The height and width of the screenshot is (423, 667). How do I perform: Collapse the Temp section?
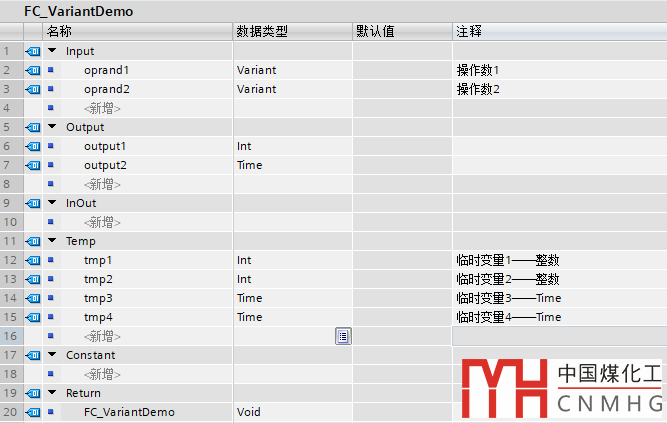tap(52, 240)
